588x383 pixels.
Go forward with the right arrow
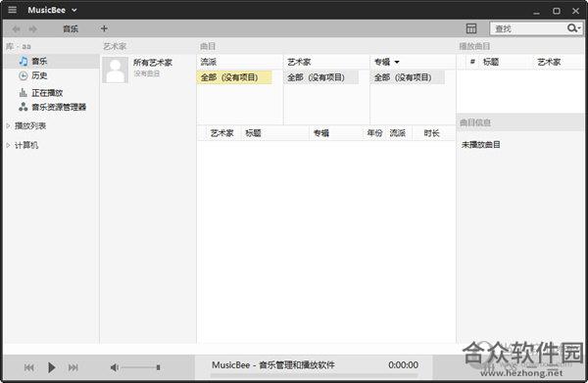33,28
